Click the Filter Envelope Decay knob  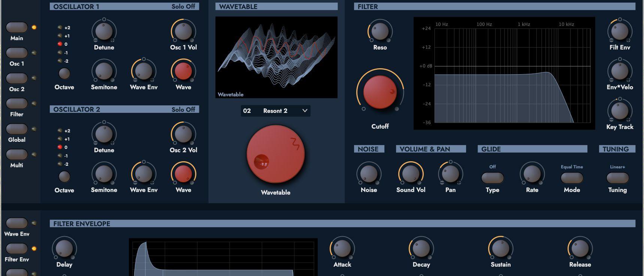[x=421, y=248]
